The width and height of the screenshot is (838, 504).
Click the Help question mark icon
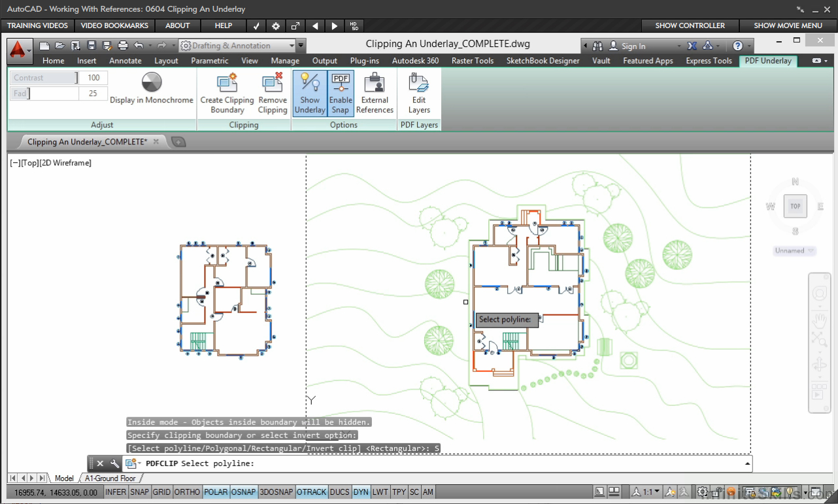coord(738,46)
